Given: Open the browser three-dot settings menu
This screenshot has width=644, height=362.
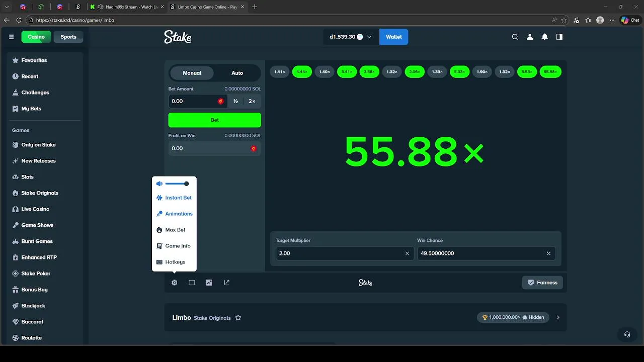Looking at the screenshot, I should pyautogui.click(x=612, y=20).
